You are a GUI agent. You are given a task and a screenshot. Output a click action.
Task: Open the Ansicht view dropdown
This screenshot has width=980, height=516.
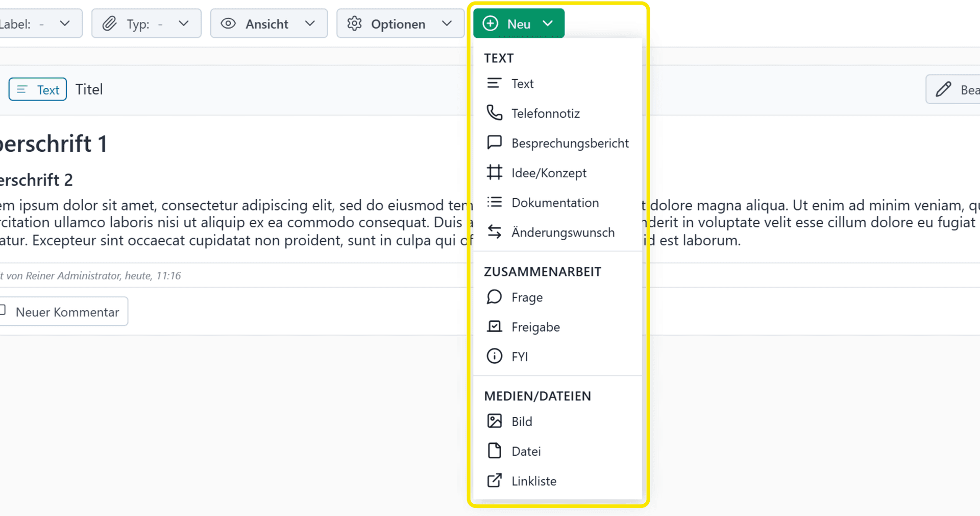268,24
